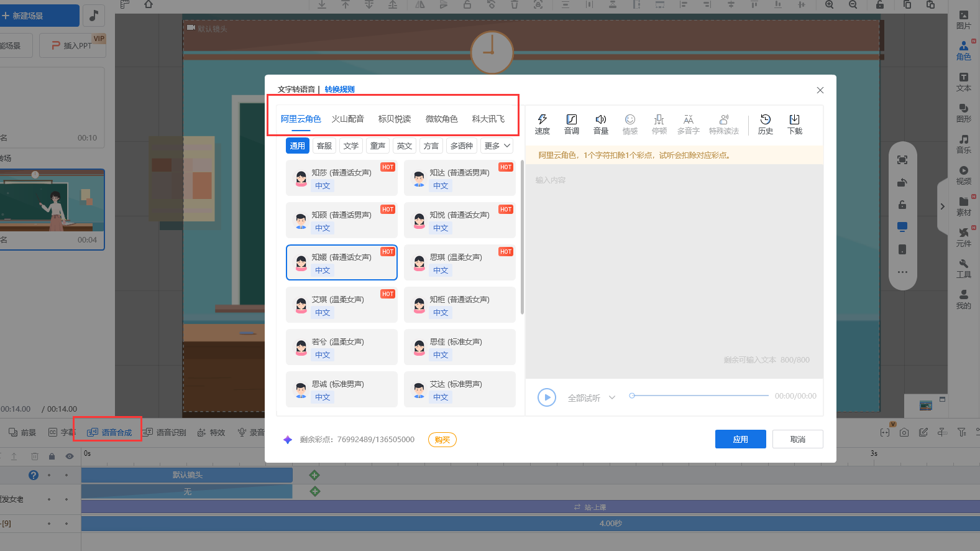Image resolution: width=980 pixels, height=551 pixels.
Task: Select the 通用 category filter
Action: click(x=298, y=146)
